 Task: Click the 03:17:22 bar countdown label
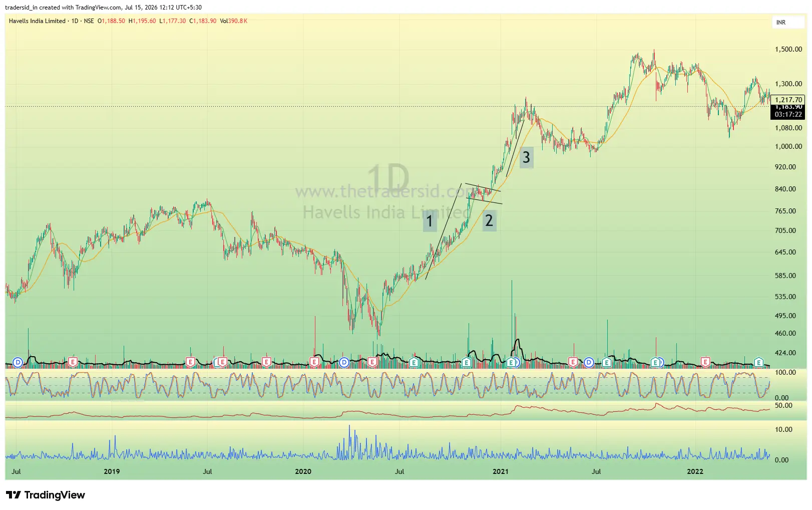[788, 114]
